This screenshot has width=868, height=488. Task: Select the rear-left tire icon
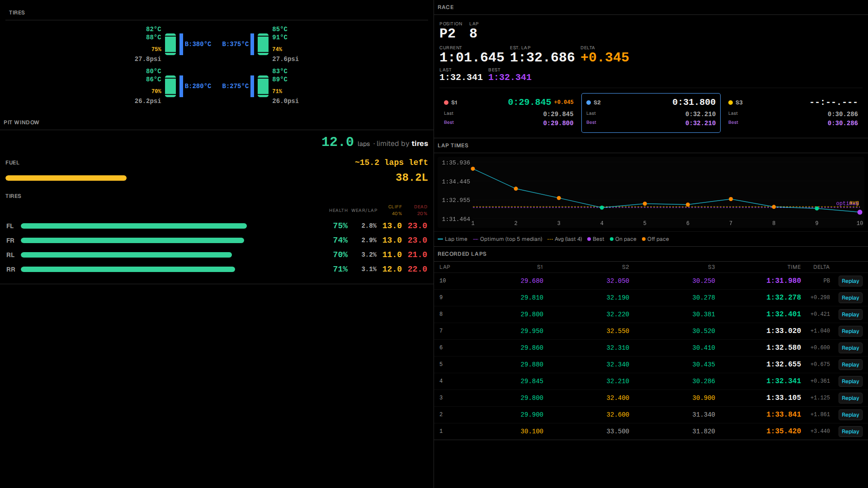click(x=170, y=86)
